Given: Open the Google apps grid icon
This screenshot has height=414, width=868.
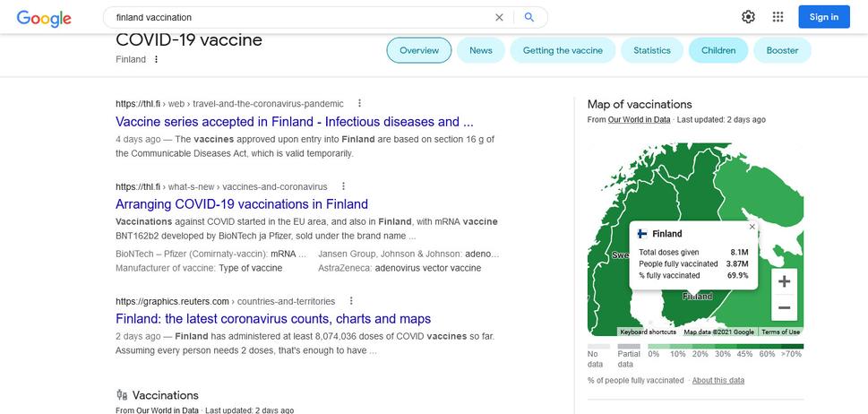Looking at the screenshot, I should [x=778, y=17].
